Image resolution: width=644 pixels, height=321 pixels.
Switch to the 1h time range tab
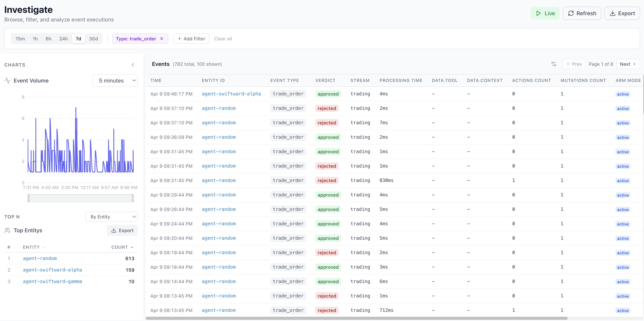pos(35,39)
